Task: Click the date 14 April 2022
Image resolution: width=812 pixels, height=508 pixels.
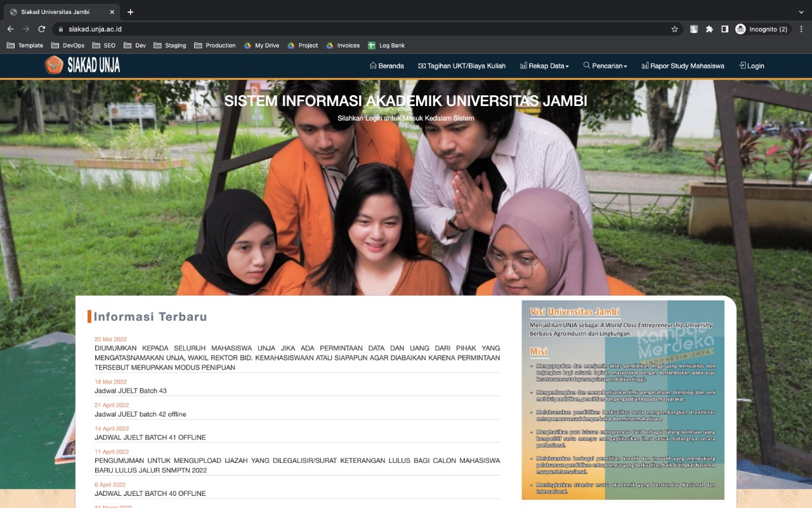Action: click(112, 429)
